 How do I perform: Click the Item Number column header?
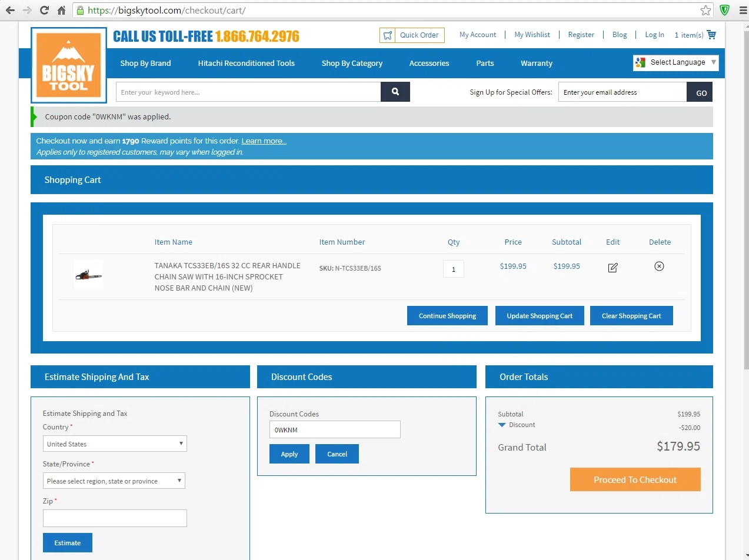(342, 242)
